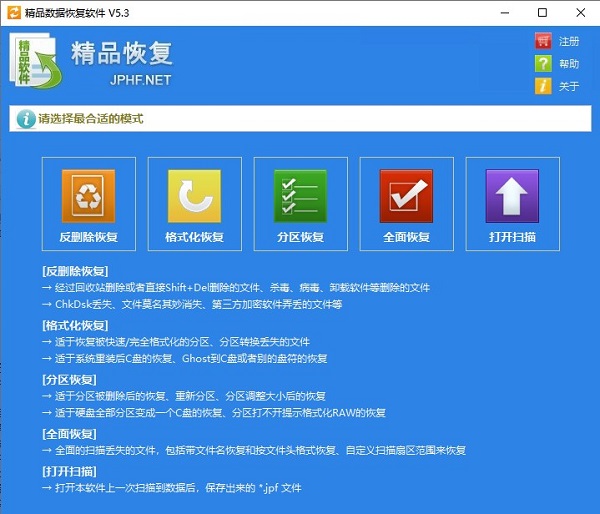
Task: Click the [分区恢复] description heading
Action: point(69,380)
